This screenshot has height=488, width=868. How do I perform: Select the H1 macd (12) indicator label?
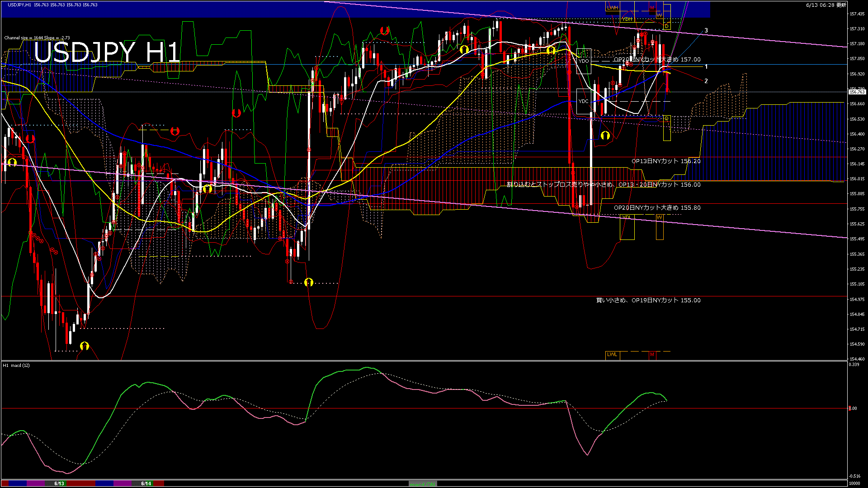(16, 365)
